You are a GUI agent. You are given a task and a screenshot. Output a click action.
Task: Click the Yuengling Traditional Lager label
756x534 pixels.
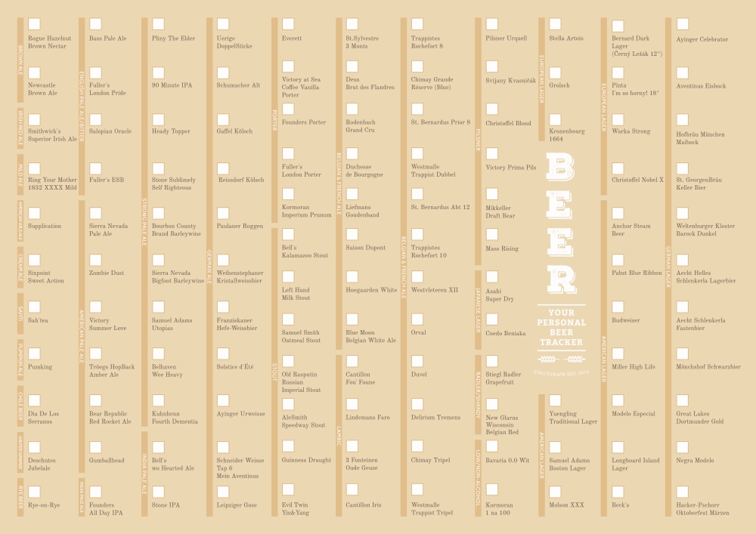click(573, 418)
